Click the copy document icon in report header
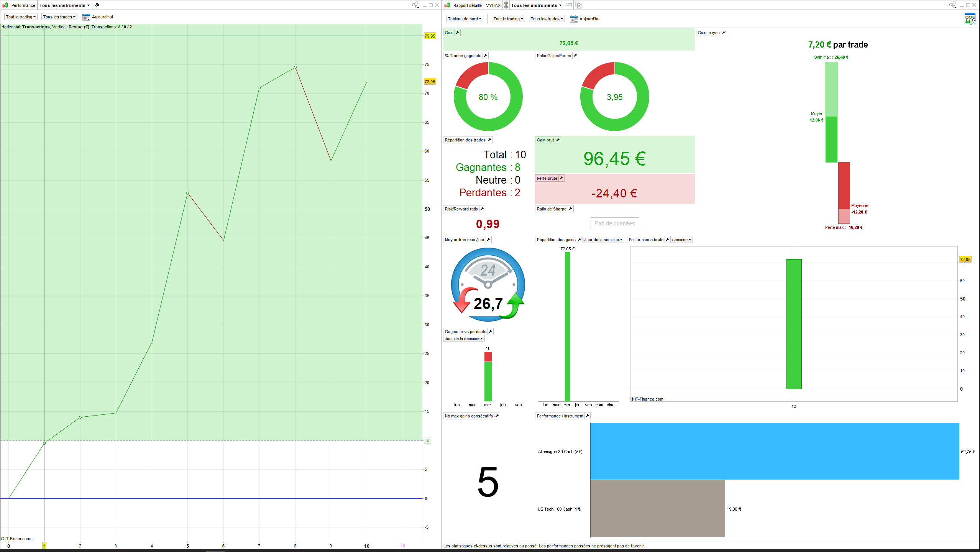 [x=579, y=5]
